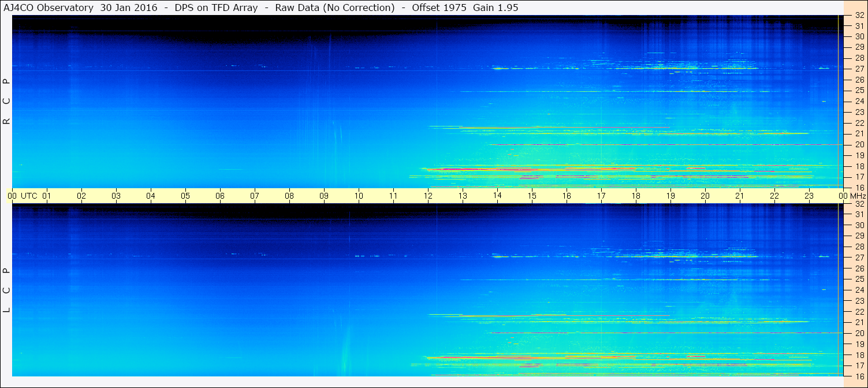Click the 15 UTC hour marker
The height and width of the screenshot is (388, 868).
(x=532, y=196)
